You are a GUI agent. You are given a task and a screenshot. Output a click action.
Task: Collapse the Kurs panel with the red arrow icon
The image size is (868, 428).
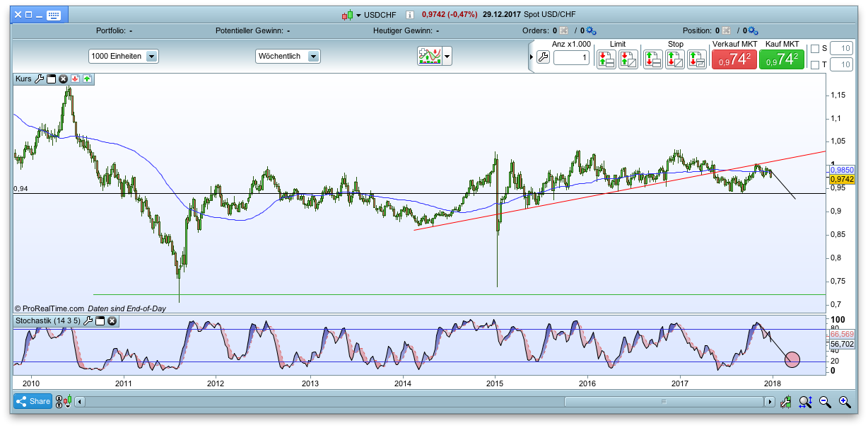75,79
